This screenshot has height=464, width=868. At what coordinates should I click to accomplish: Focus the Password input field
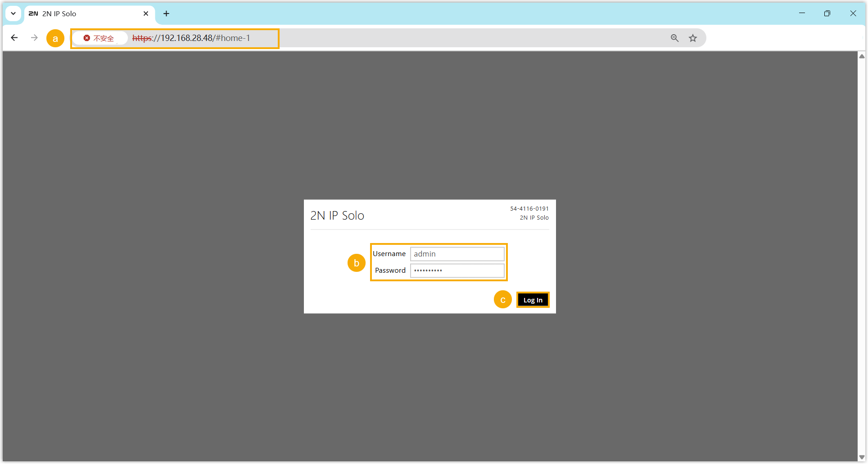[x=457, y=270]
